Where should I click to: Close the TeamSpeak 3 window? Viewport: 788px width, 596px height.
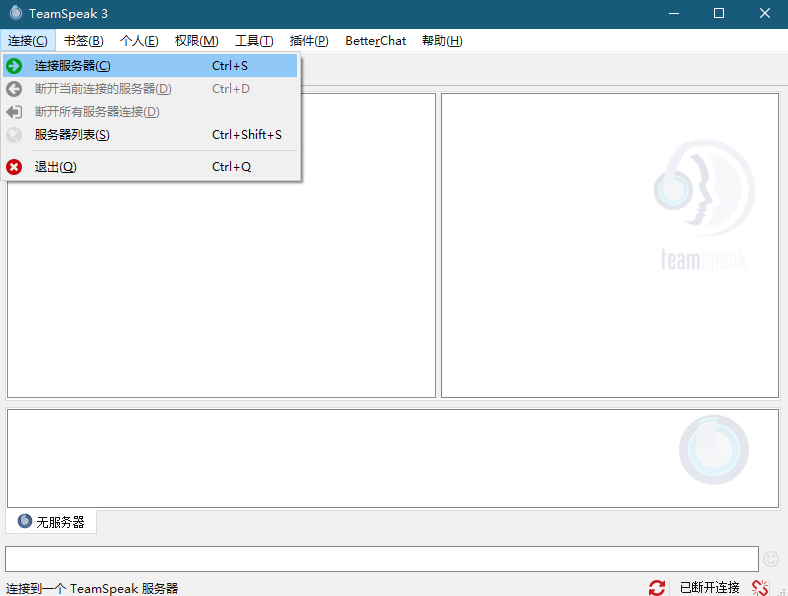point(764,14)
